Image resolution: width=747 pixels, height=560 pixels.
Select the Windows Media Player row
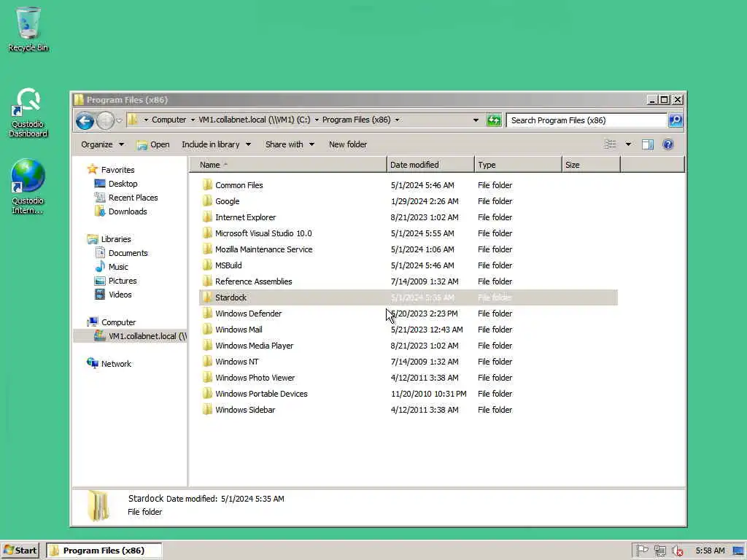409,346
